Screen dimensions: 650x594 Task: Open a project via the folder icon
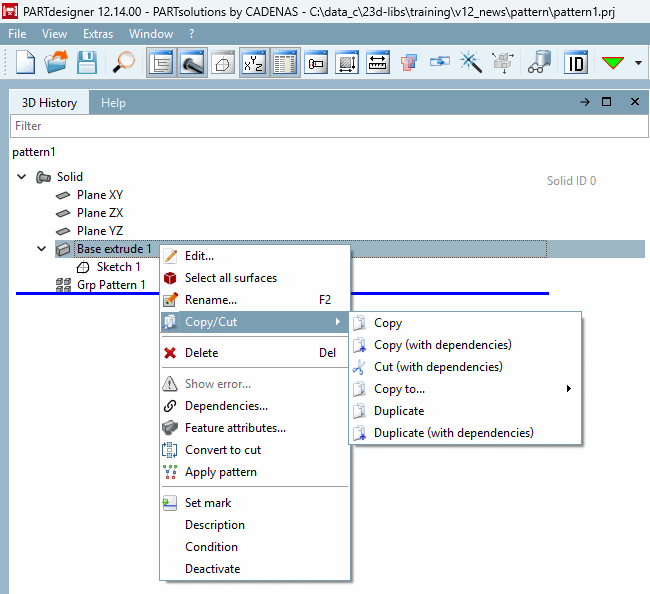tap(56, 63)
